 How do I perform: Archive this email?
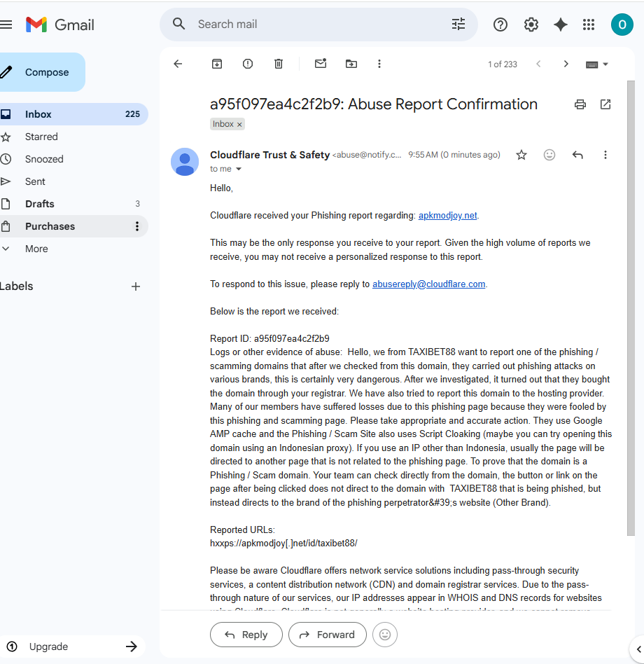[216, 64]
